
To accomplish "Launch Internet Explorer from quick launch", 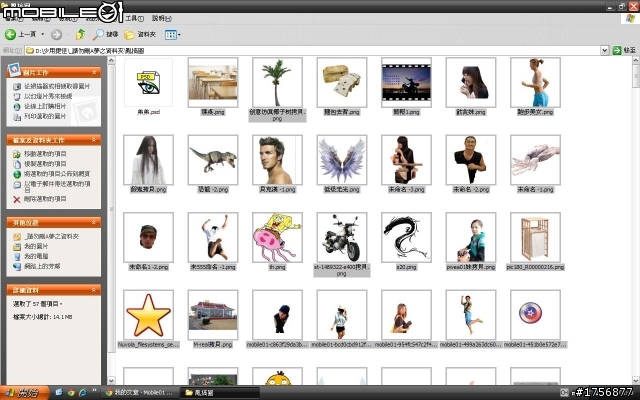I will 83,393.
